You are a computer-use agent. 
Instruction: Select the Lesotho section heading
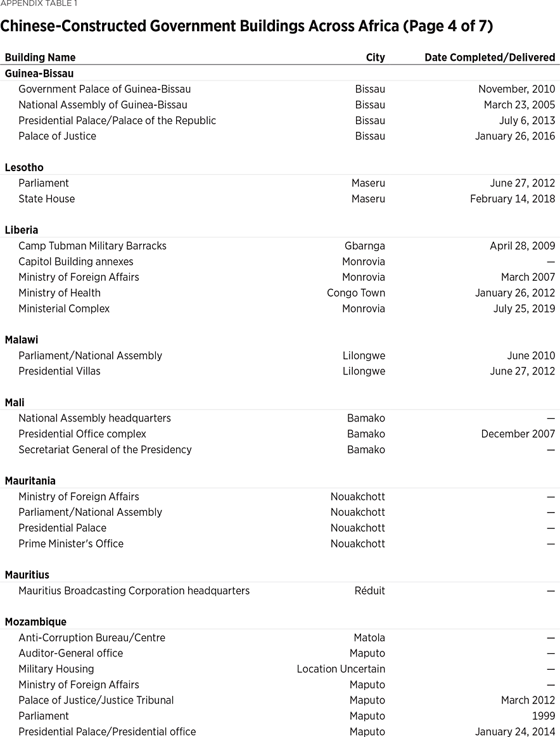click(24, 167)
